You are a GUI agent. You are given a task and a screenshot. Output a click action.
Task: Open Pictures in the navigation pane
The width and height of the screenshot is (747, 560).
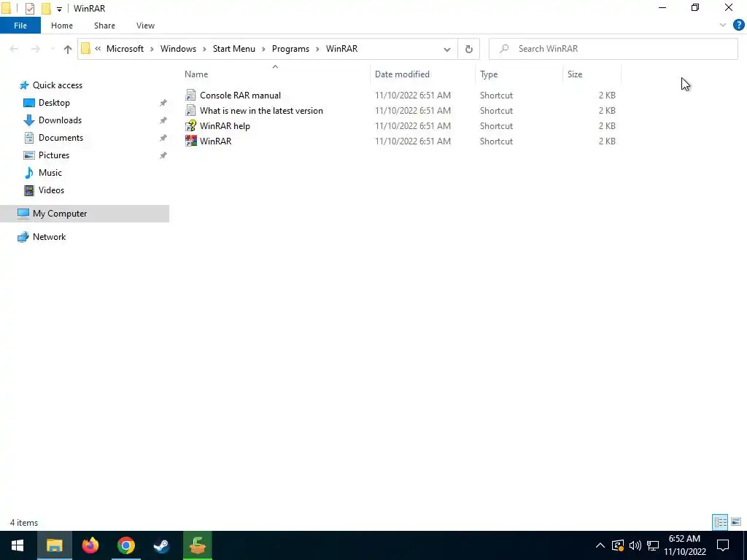pyautogui.click(x=54, y=155)
